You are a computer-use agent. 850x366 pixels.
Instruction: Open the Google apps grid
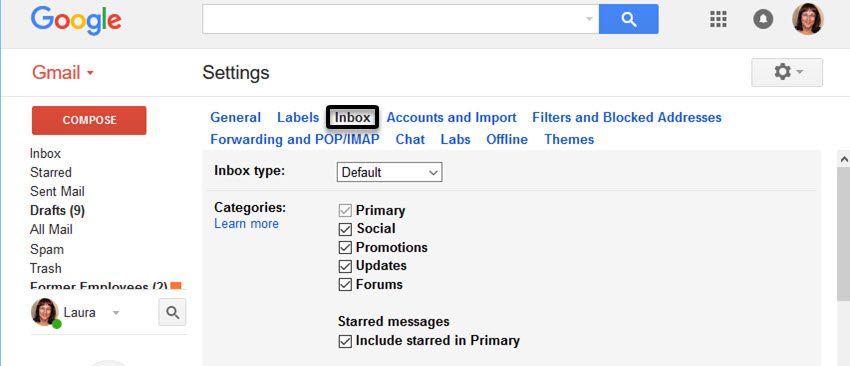718,20
